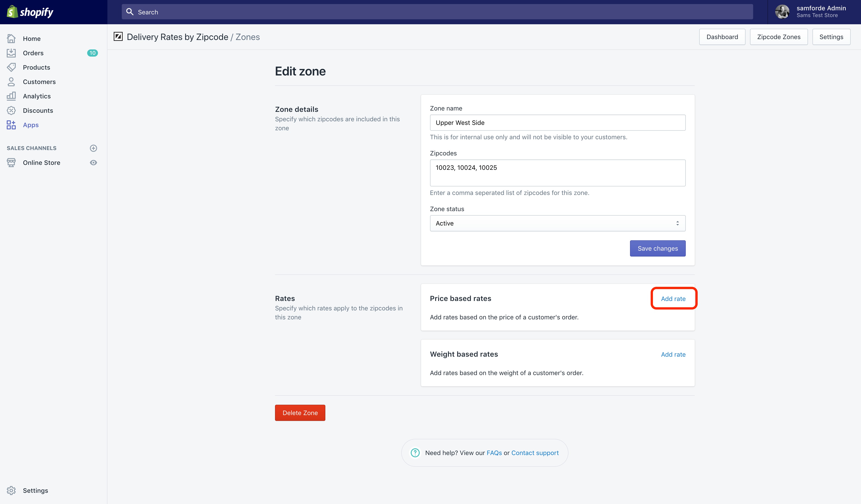Click the Online Store shop icon
The height and width of the screenshot is (504, 861).
[11, 163]
